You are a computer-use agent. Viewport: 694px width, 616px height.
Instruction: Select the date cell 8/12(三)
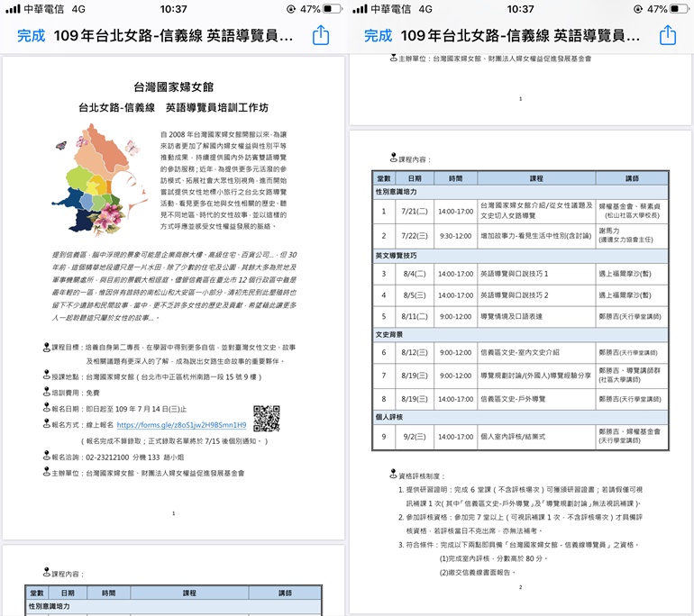pos(415,352)
